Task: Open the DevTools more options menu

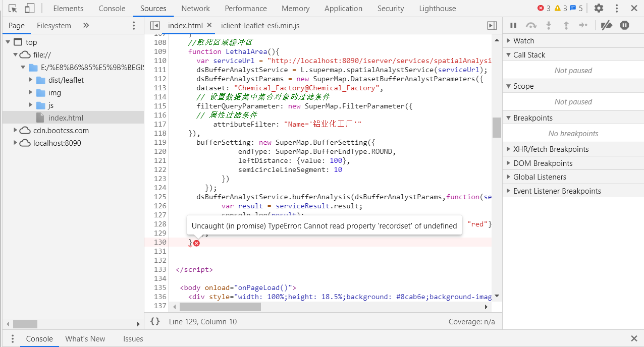Action: pyautogui.click(x=617, y=9)
